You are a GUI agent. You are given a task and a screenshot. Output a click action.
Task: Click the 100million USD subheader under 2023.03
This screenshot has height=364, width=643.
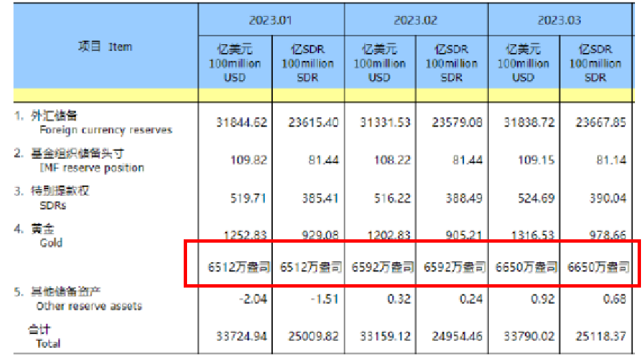(523, 63)
